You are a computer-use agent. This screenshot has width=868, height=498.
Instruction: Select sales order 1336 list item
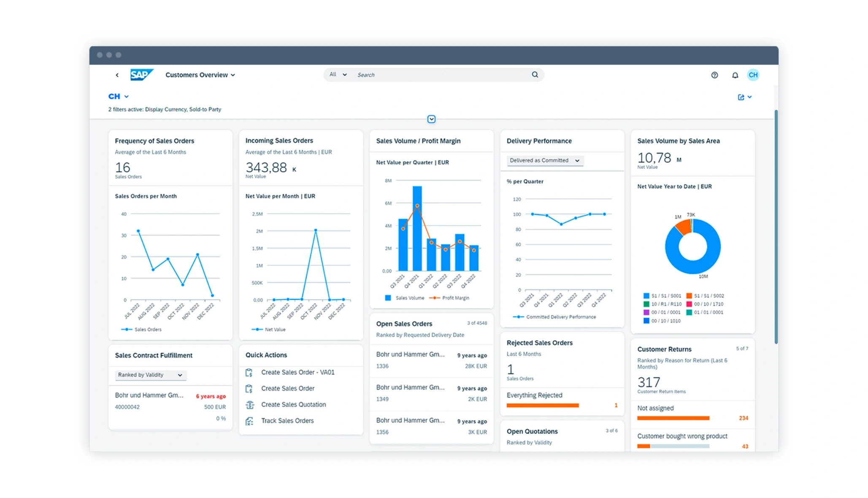click(431, 360)
